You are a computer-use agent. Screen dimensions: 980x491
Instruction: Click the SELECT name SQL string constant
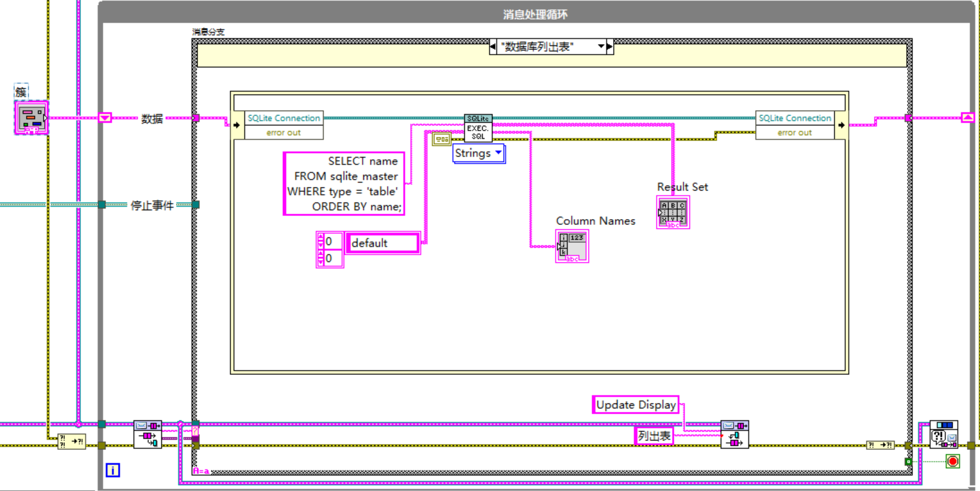(x=344, y=183)
